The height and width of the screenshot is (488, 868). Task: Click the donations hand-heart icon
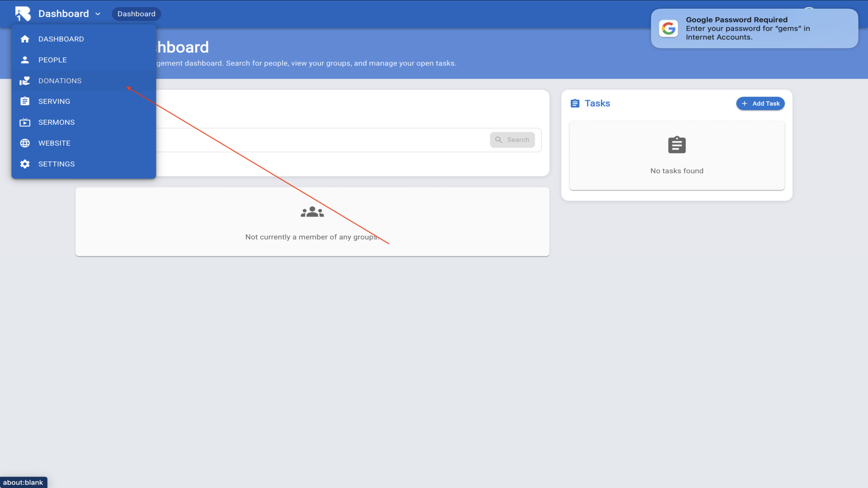coord(25,81)
